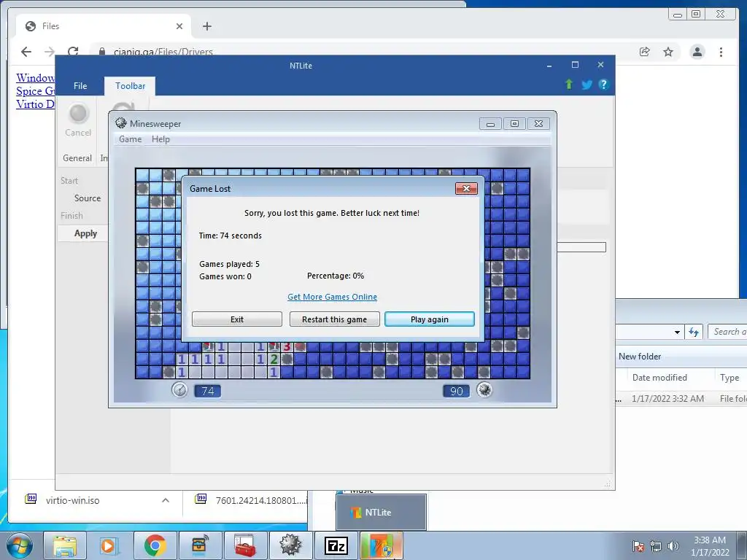Viewport: 747px width, 560px height.
Task: Open the volume speaker tray icon
Action: pyautogui.click(x=673, y=546)
